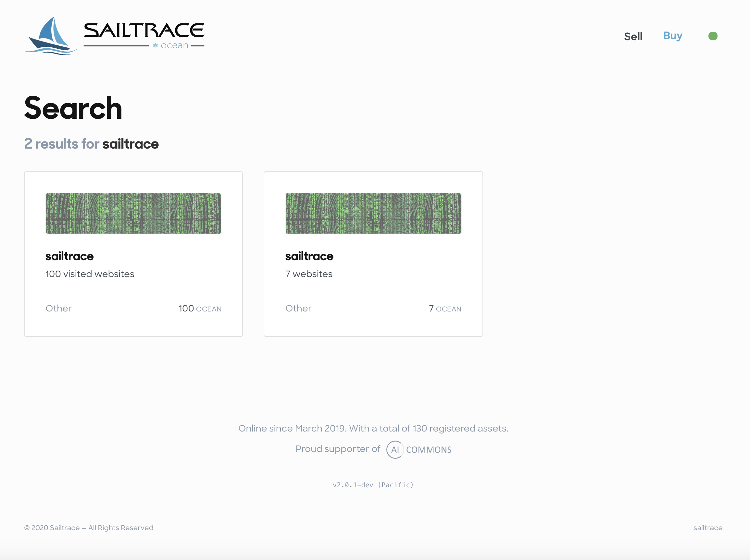Click Other category on first card

59,308
